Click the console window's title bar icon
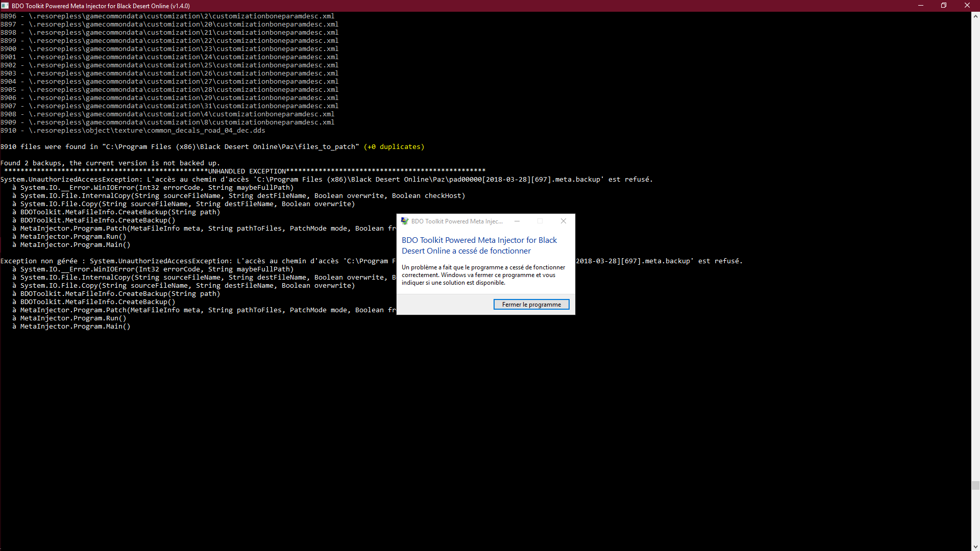 click(5, 6)
